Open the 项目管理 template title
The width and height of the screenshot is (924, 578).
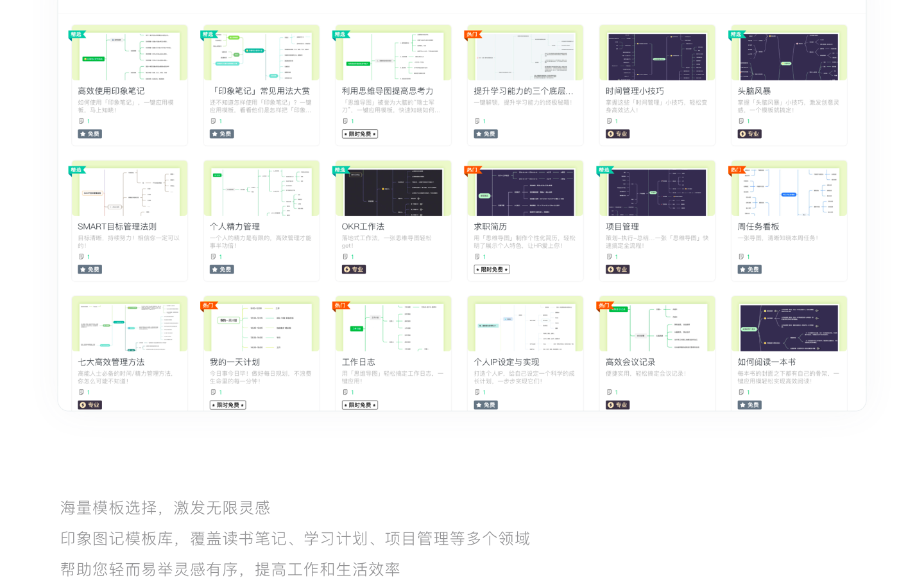coord(622,226)
